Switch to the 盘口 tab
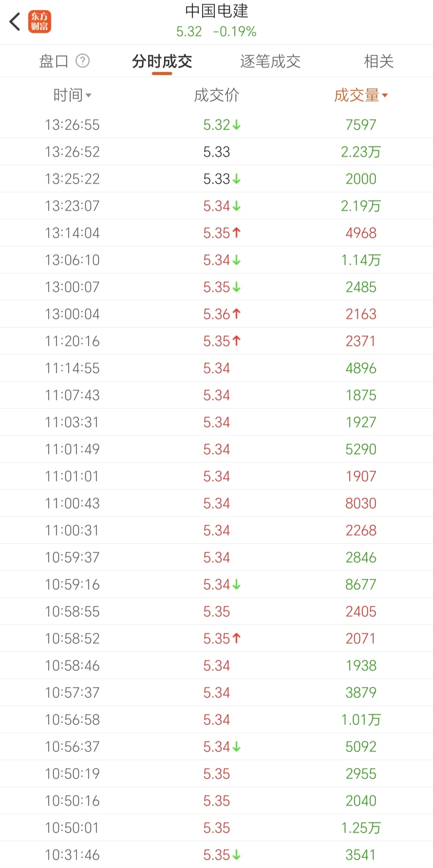Screen dimensions: 433x868 [54, 62]
